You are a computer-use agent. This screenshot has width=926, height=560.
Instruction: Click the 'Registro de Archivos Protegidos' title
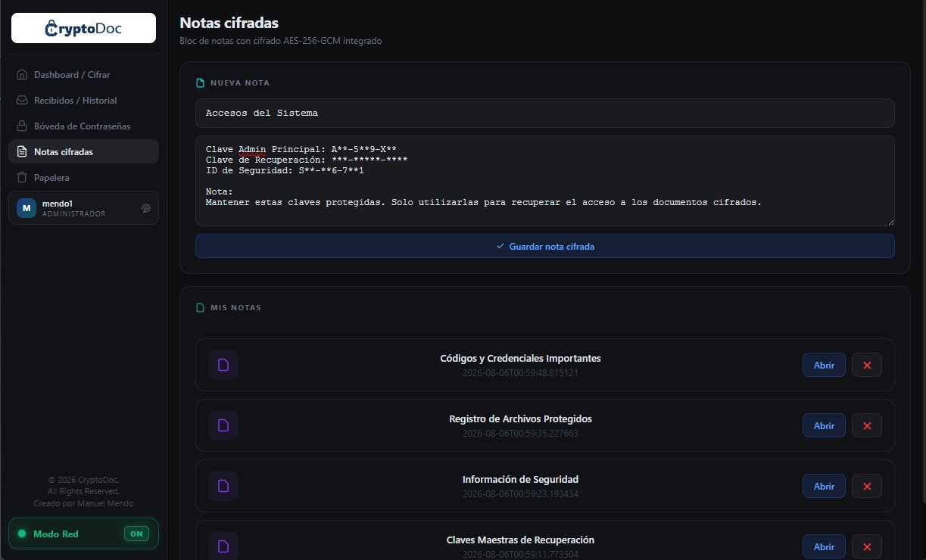click(521, 418)
